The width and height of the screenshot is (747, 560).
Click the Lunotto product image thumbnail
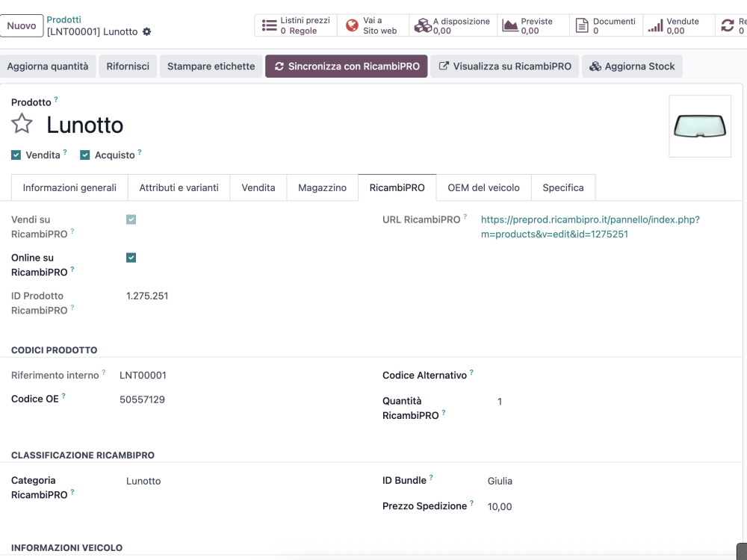pos(700,126)
